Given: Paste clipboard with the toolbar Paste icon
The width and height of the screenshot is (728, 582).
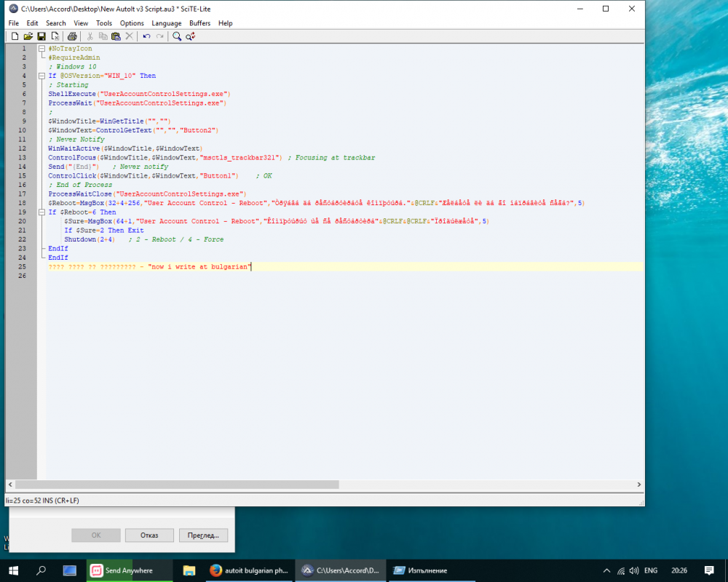Looking at the screenshot, I should click(116, 36).
